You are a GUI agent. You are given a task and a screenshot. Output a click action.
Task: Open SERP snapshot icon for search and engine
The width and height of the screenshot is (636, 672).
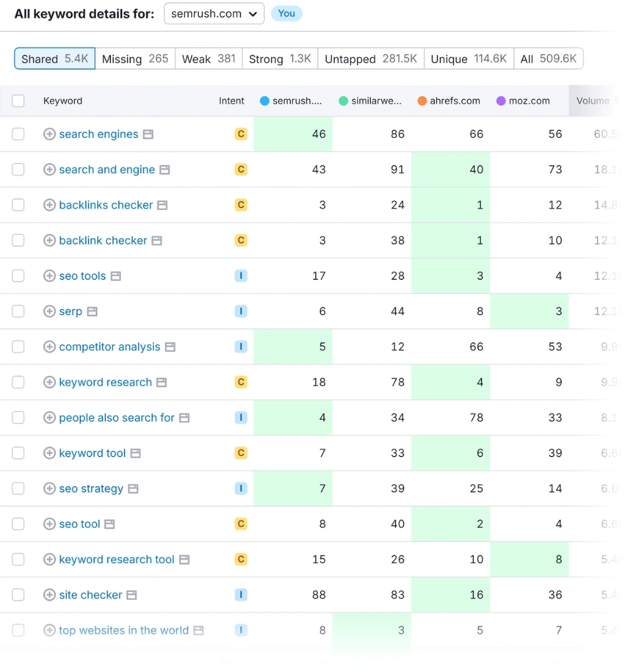[x=165, y=170]
